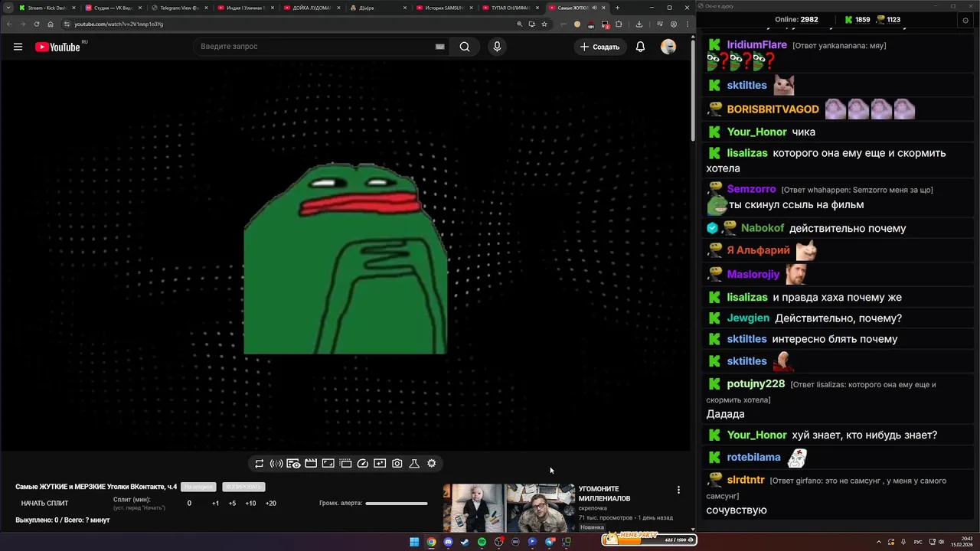Click the YouTube search magnifier button
The height and width of the screenshot is (551, 980).
pos(465,47)
